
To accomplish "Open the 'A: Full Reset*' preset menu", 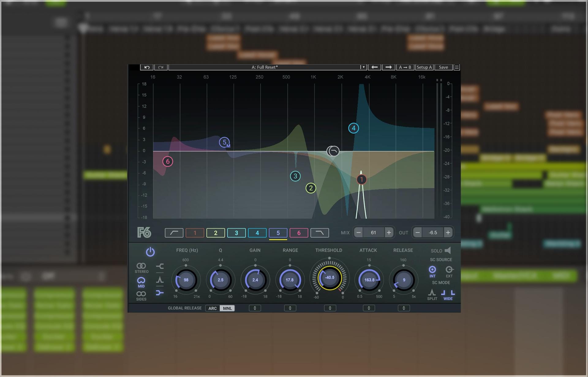I will click(265, 67).
